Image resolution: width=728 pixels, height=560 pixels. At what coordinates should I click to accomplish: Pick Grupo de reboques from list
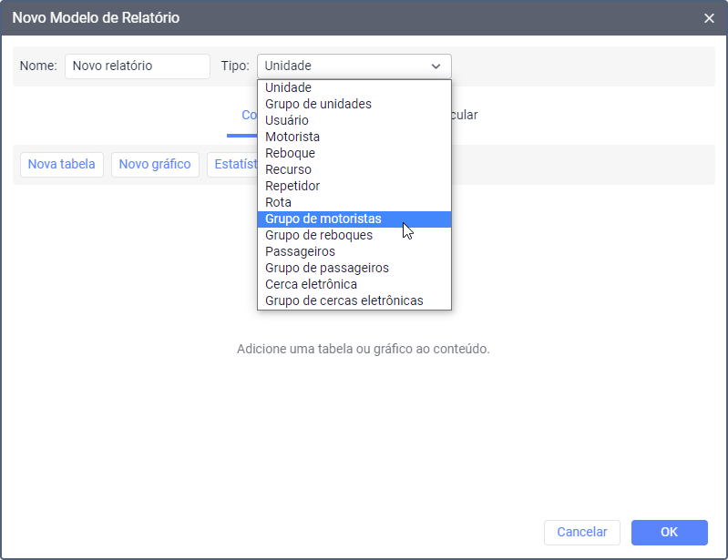tap(319, 235)
